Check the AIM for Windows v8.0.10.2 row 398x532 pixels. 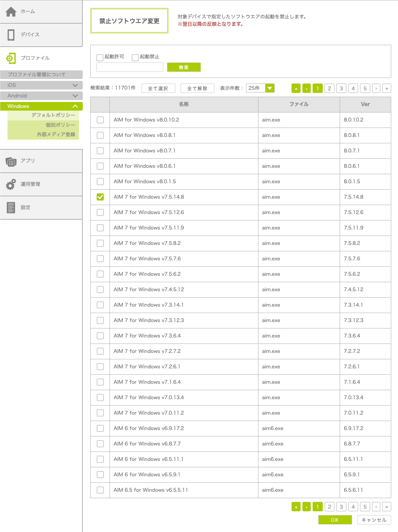[100, 120]
